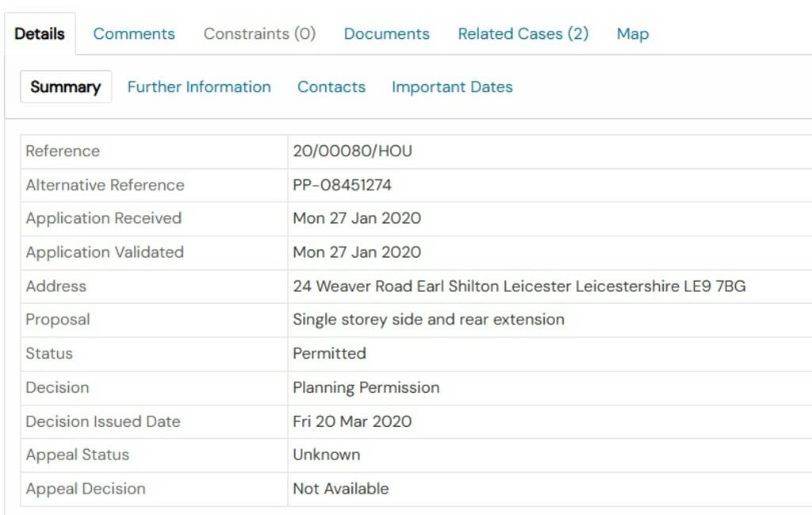Open the Further Information sub-tab

click(199, 86)
